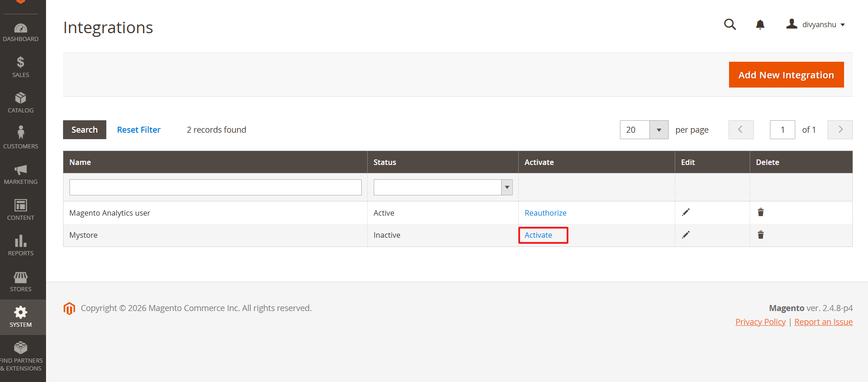Image resolution: width=868 pixels, height=382 pixels.
Task: Open the Dashboard from sidebar
Action: 21,32
